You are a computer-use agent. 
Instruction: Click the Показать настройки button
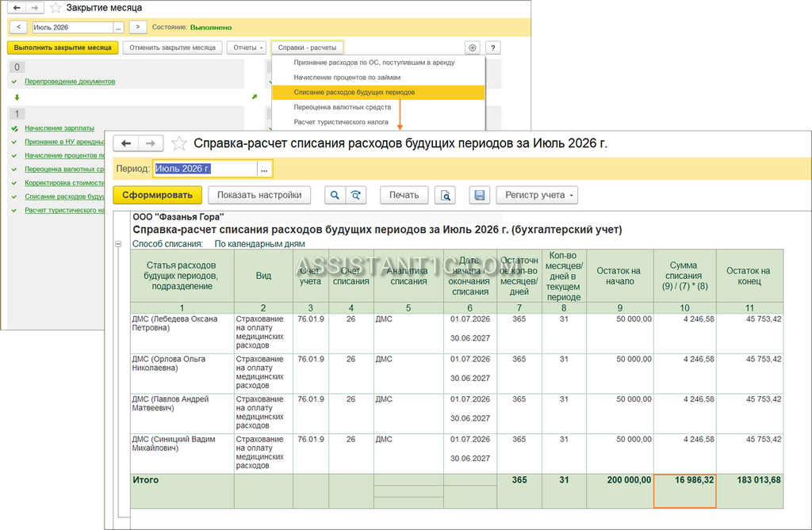tap(259, 195)
